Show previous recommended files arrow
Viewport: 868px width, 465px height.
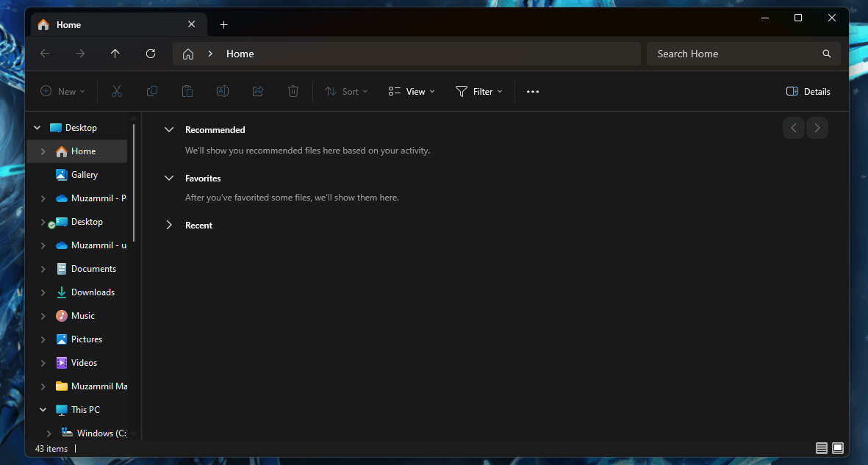click(x=793, y=128)
